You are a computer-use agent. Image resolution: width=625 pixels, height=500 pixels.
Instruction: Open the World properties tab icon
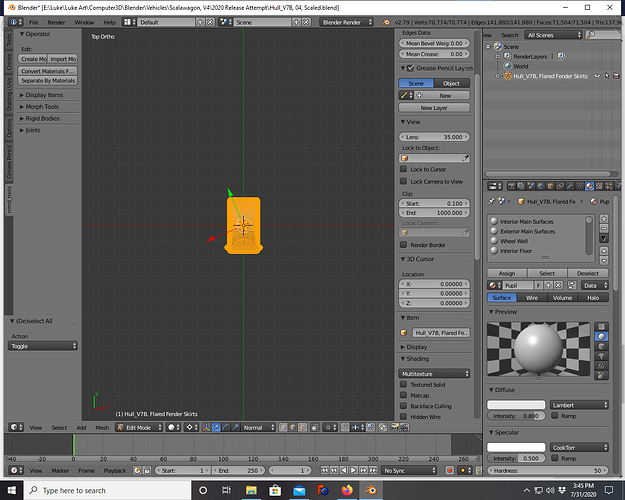click(x=540, y=186)
